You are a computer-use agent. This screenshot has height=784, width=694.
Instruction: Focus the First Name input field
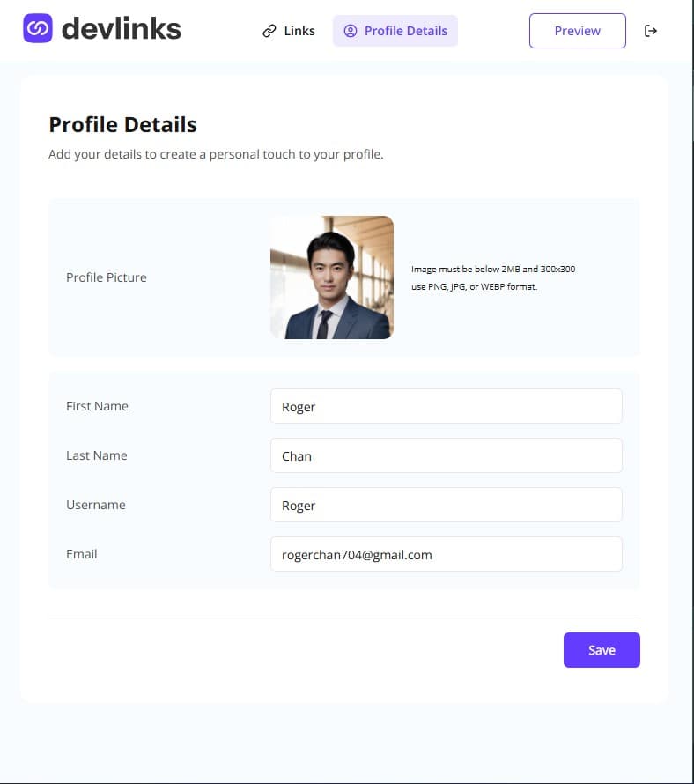[447, 406]
